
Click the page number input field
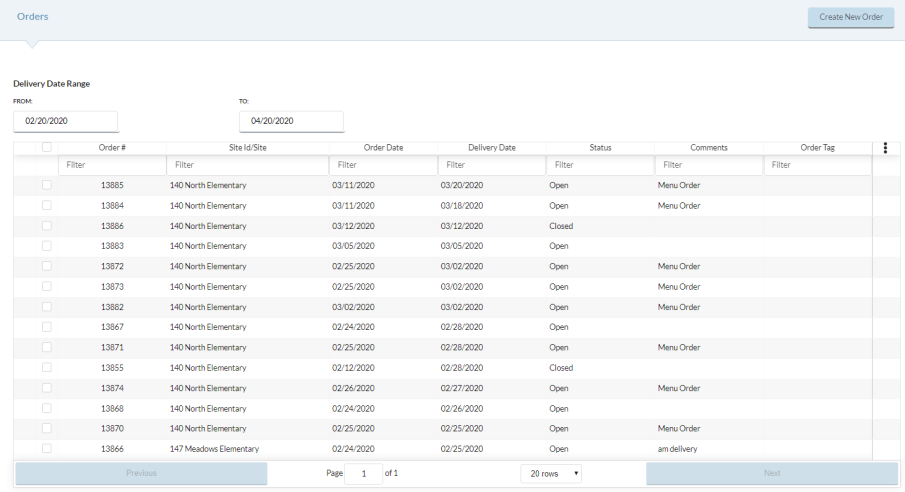point(364,474)
